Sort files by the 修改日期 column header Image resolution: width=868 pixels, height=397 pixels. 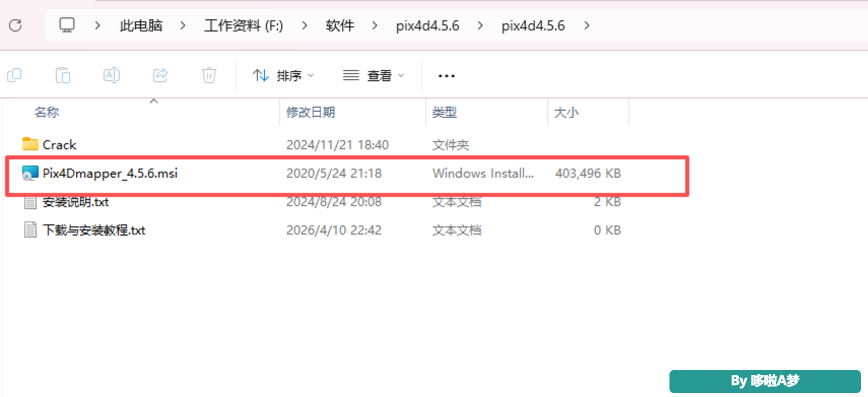click(311, 112)
